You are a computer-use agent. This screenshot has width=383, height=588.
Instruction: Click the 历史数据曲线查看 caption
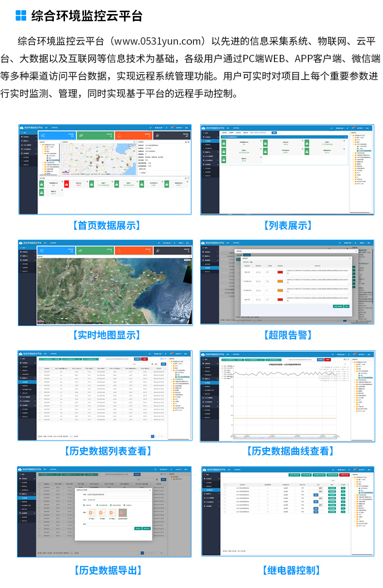(290, 451)
